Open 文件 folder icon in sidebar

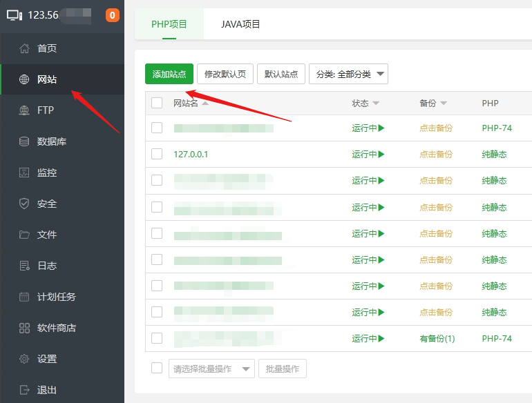(x=25, y=235)
